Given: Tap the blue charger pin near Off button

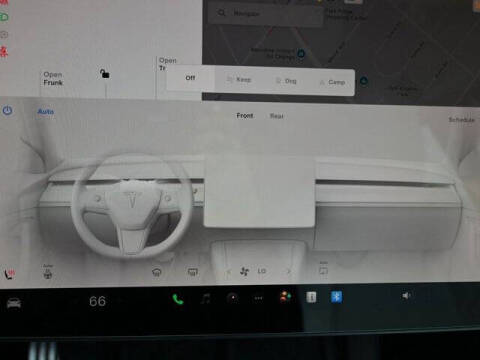Looking at the screenshot, I should tap(301, 53).
